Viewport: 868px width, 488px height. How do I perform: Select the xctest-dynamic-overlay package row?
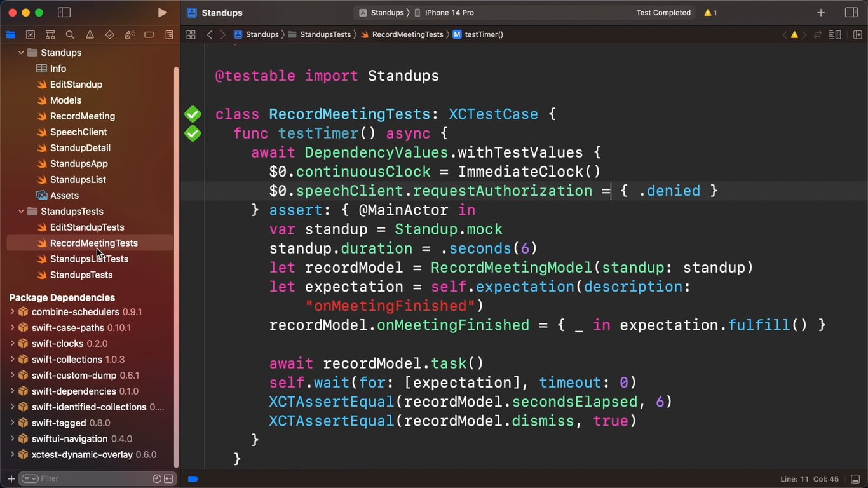[90, 455]
